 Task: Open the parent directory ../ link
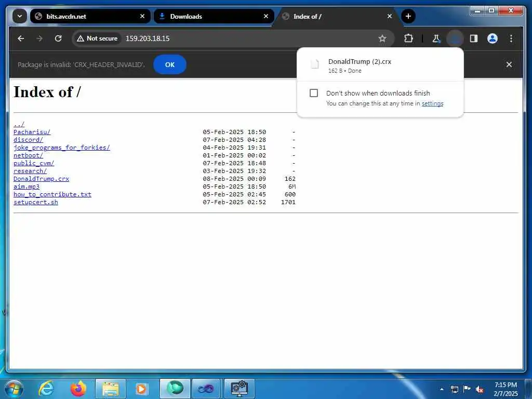19,124
